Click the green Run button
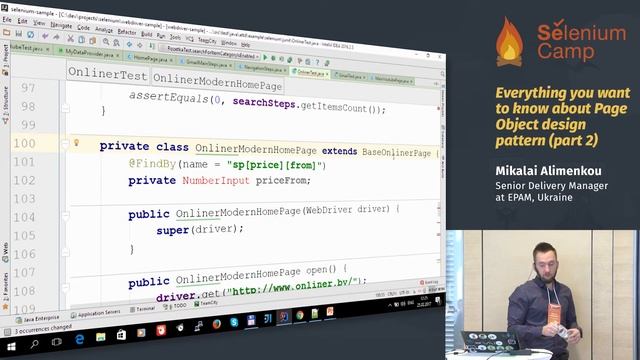 [x=265, y=57]
